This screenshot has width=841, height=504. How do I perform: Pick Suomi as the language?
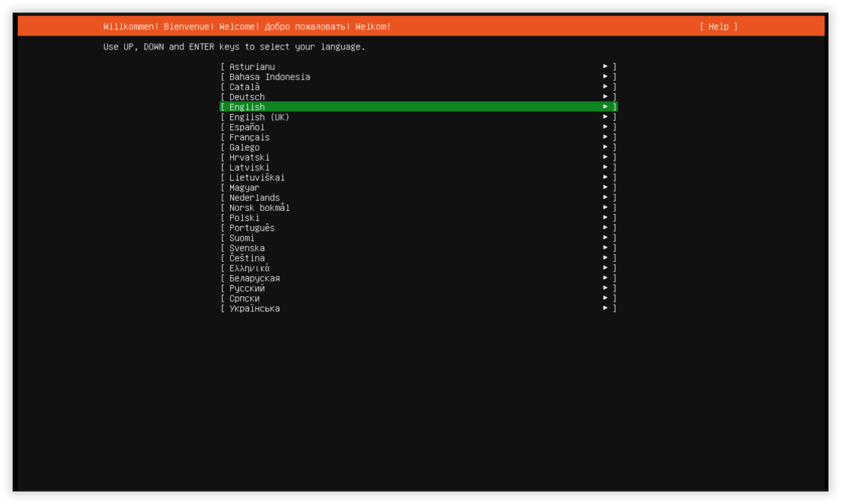click(x=418, y=238)
